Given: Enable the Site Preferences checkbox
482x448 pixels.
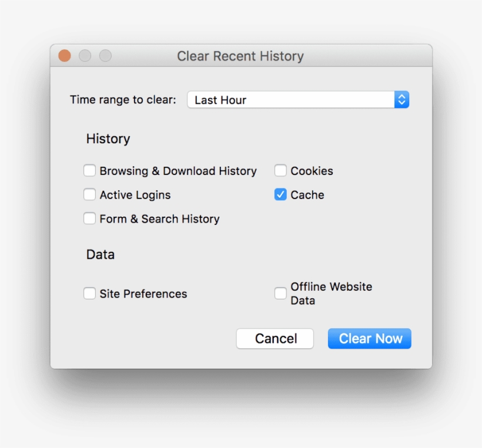Looking at the screenshot, I should (x=89, y=294).
